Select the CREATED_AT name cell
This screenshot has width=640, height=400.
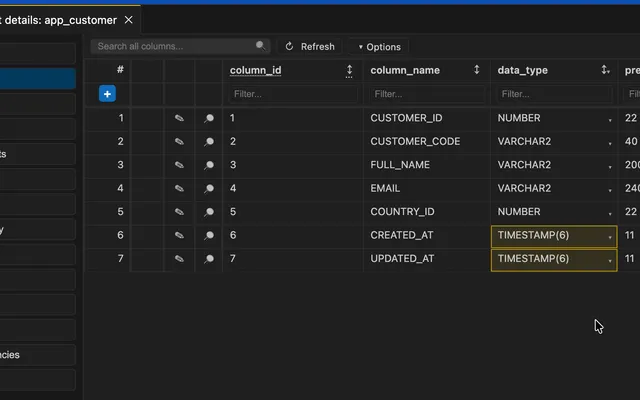427,236
